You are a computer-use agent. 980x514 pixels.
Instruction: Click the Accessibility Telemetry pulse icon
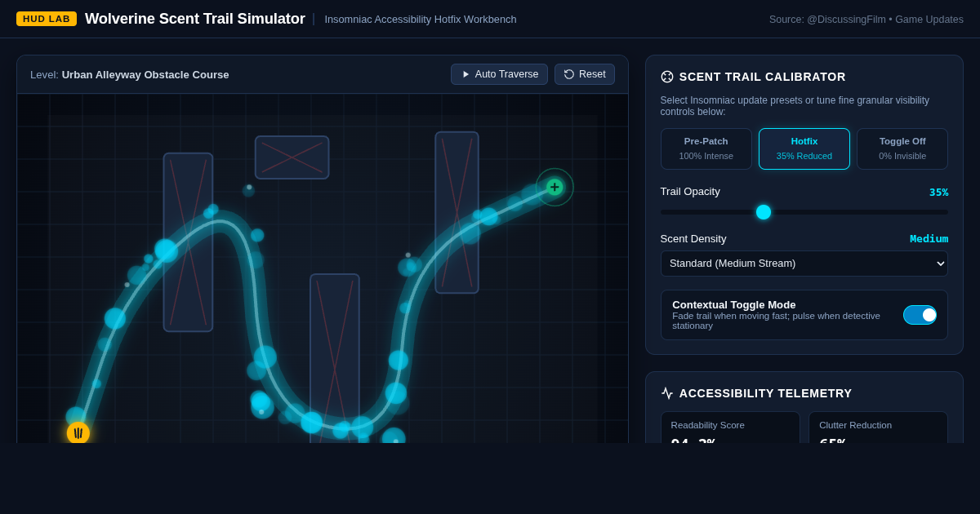pyautogui.click(x=667, y=393)
